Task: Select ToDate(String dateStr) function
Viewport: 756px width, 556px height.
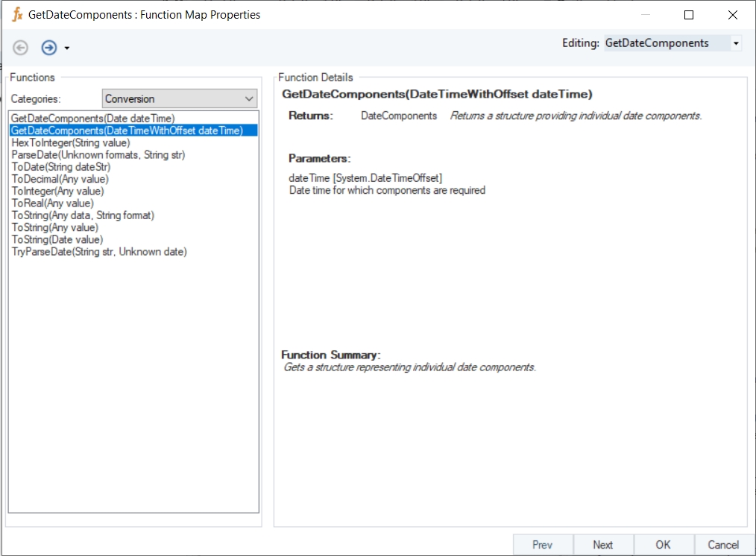Action: click(x=61, y=167)
